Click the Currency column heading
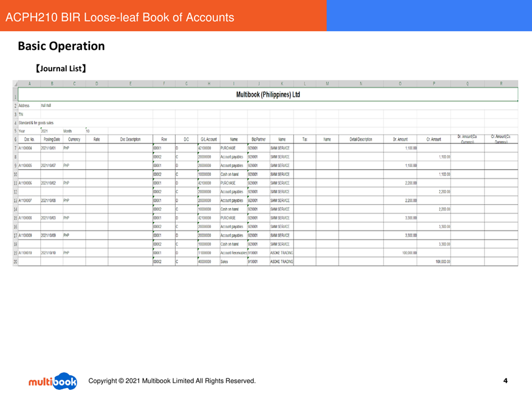Viewport: 532px width, 399px height. point(74,139)
